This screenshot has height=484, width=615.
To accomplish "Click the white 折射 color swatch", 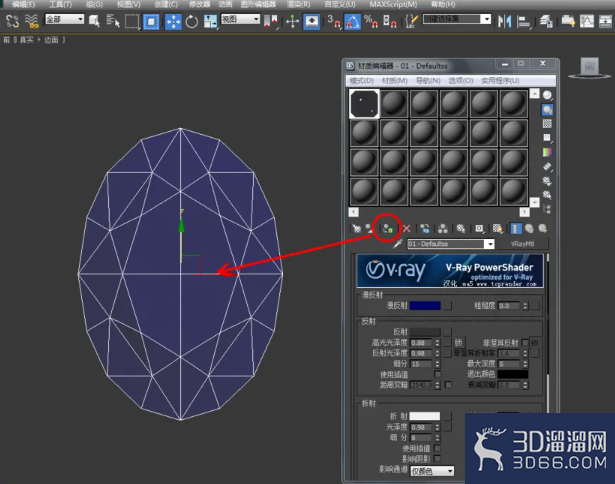I will click(x=425, y=416).
